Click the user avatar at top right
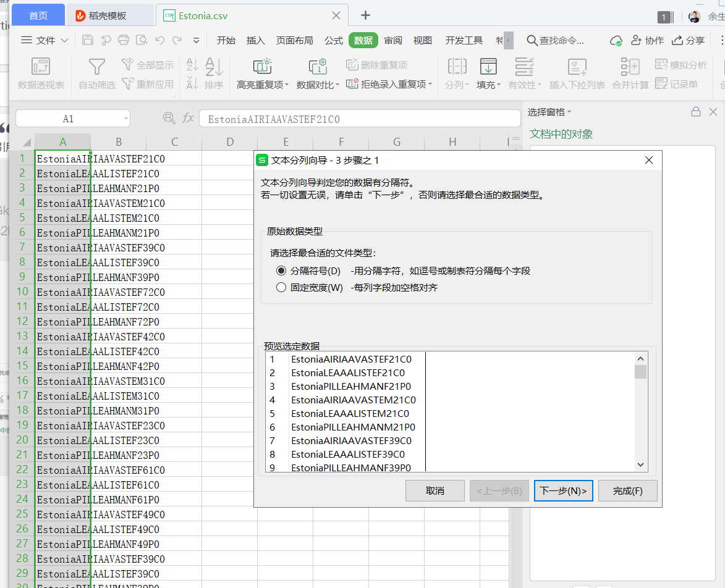Screen dimensions: 725x588 coord(694,17)
